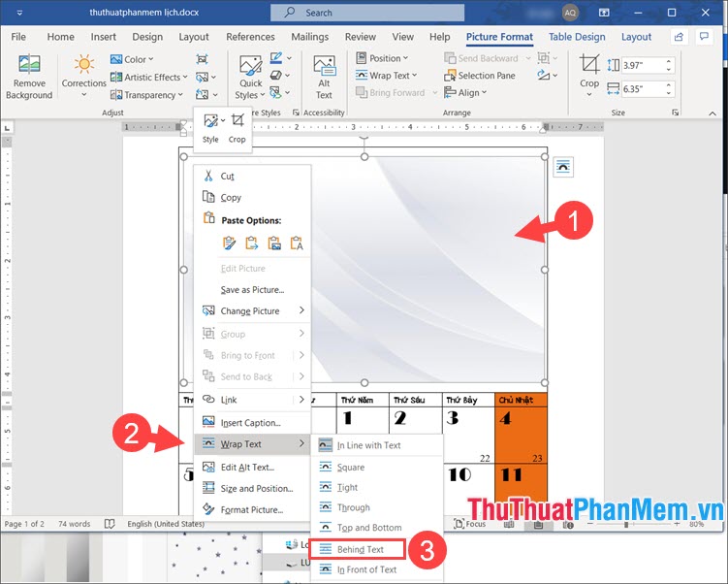Click the shape height field 3.97"
This screenshot has width=728, height=584.
pyautogui.click(x=642, y=66)
